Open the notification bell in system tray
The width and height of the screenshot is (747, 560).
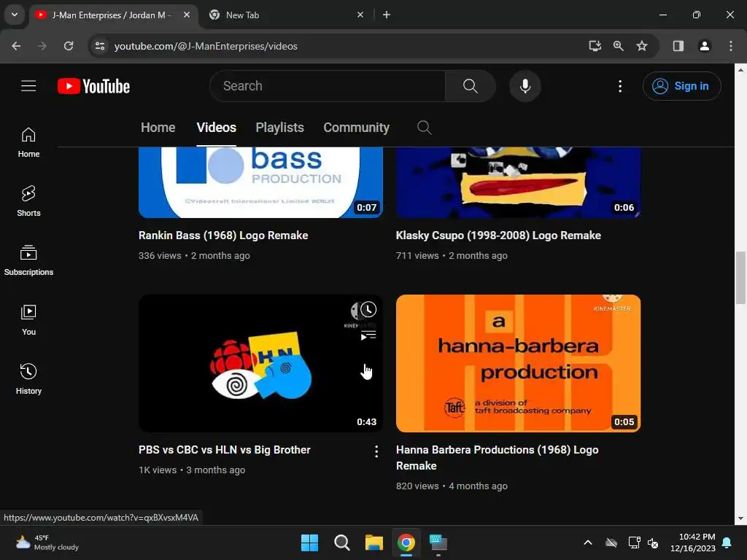point(727,542)
